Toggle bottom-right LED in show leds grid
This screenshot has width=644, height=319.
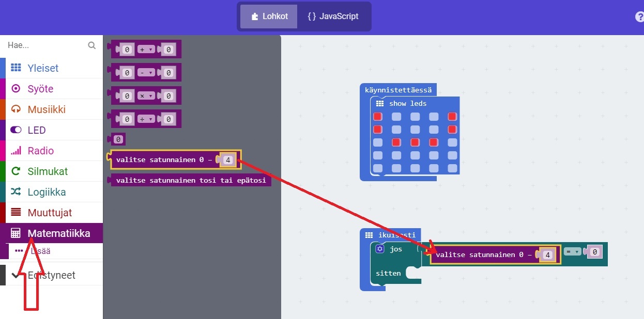(453, 168)
